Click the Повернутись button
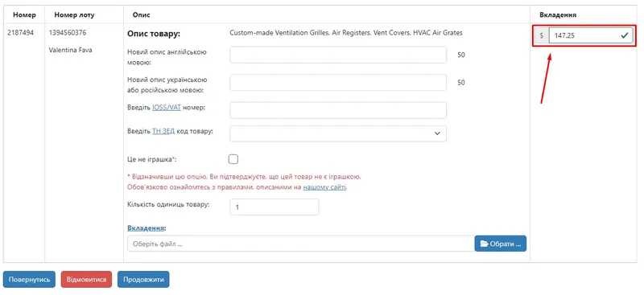The image size is (644, 295). point(29,280)
